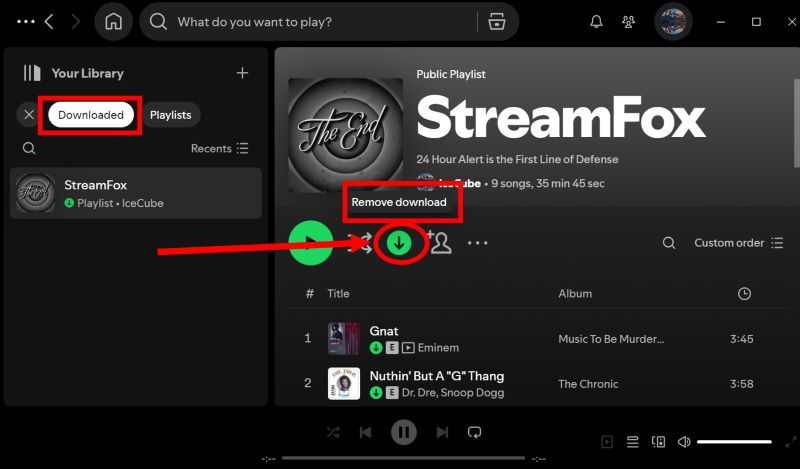
Task: Open more options for StreamFox playlist
Action: click(x=477, y=243)
